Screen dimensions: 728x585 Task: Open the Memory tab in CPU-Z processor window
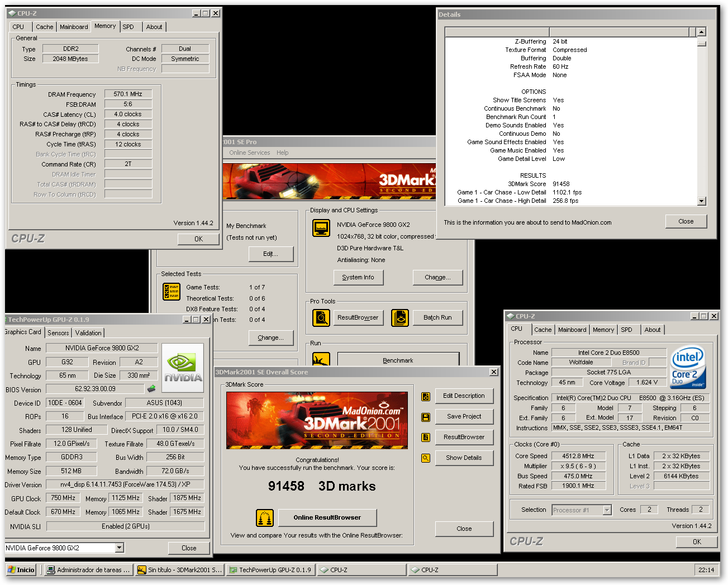603,330
